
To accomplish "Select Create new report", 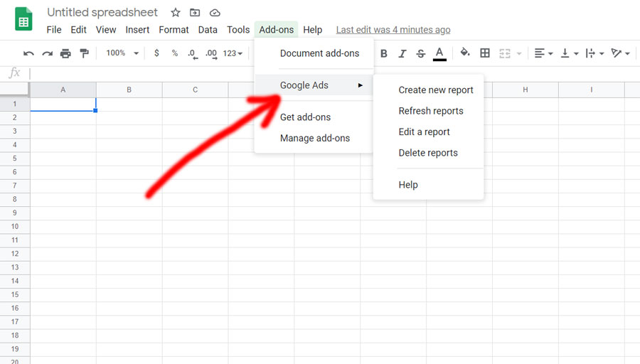I will coord(428,90).
